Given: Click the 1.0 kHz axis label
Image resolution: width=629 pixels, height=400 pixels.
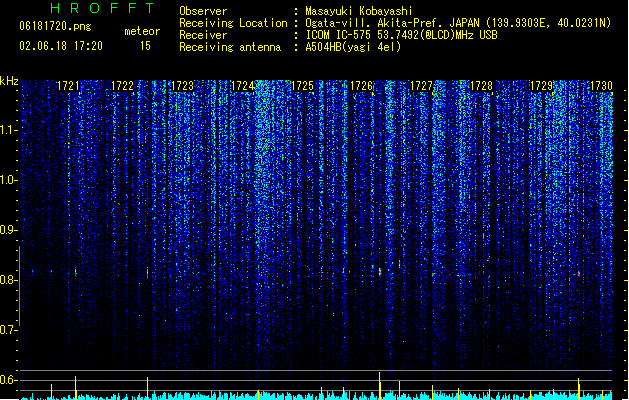Looking at the screenshot, I should tap(8, 180).
